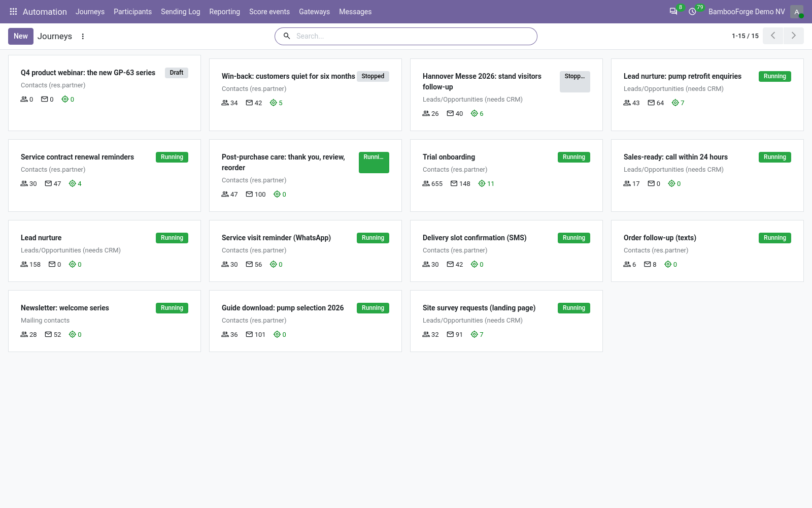Viewport: 812px width, 508px height.
Task: Click participant count 655 on Trial onboarding
Action: coord(437,184)
